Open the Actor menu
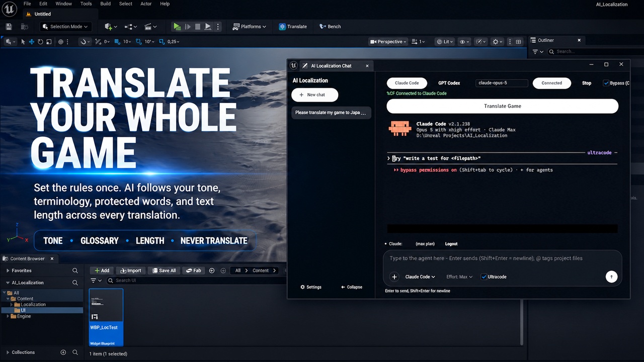 point(146,4)
